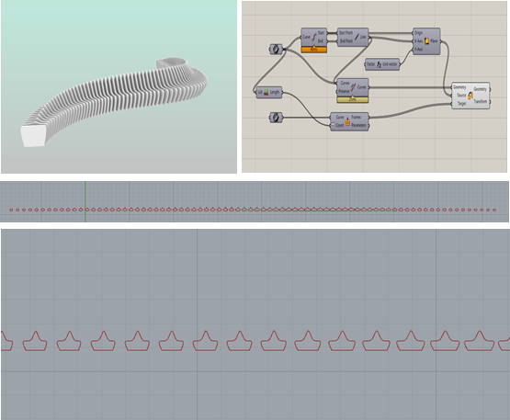The height and width of the screenshot is (420, 510).
Task: Click the 'List' input label
Action: coord(260,93)
